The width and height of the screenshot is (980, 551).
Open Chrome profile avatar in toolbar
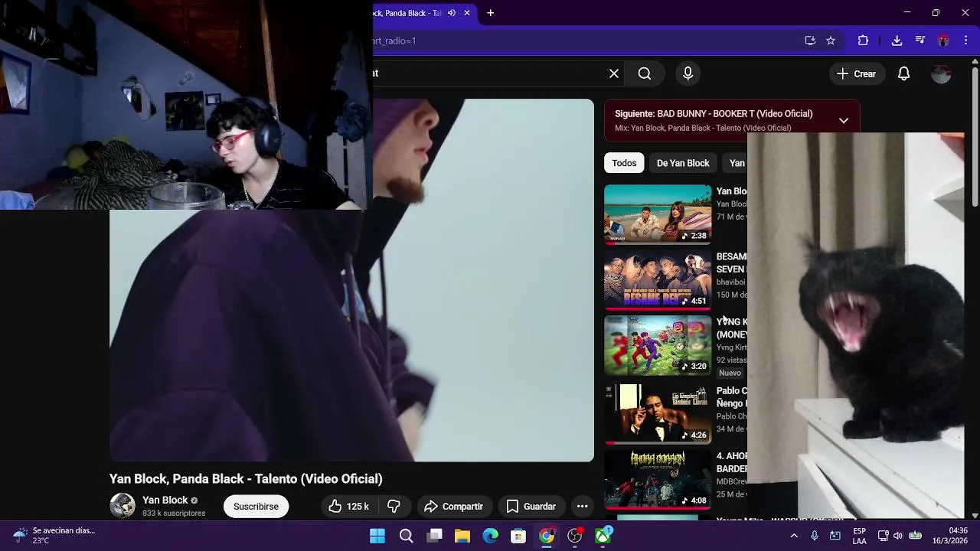(x=943, y=41)
